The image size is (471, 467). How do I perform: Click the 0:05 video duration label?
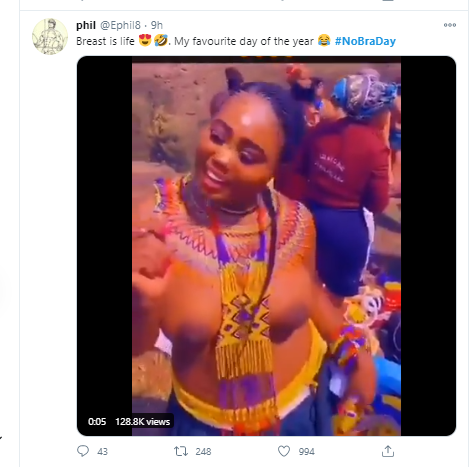(97, 422)
